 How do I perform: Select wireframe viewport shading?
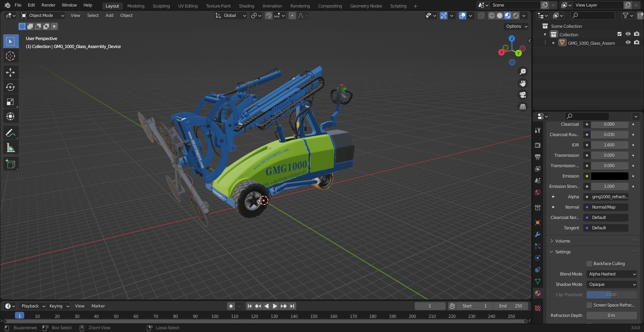491,16
